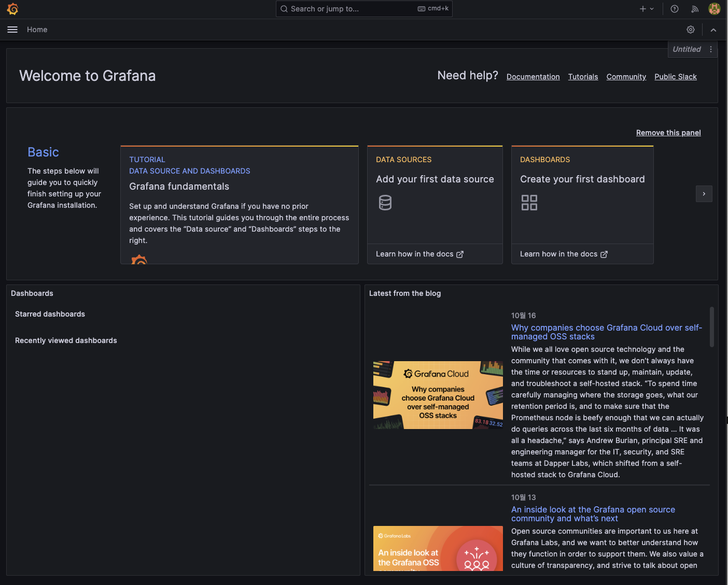Image resolution: width=728 pixels, height=585 pixels.
Task: Open the Grafana fundamentals tutorial card
Action: (240, 205)
